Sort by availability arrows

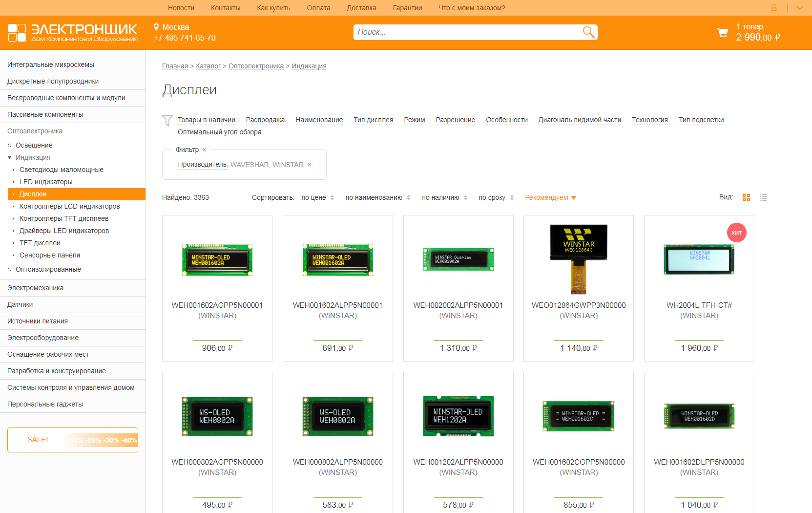(465, 198)
